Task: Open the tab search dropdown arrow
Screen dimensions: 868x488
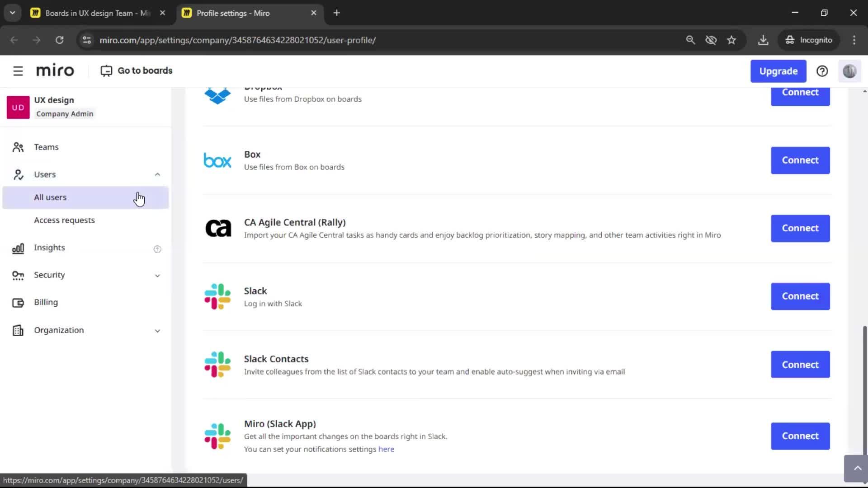Action: click(x=13, y=13)
